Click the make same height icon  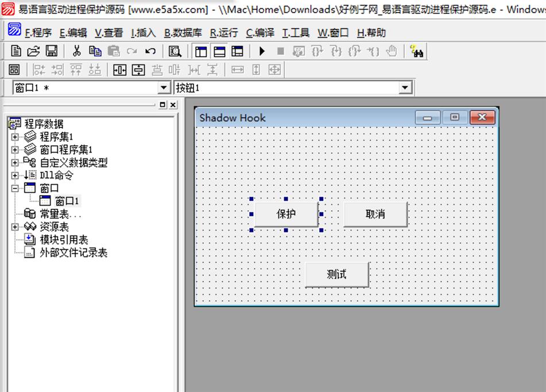(256, 69)
